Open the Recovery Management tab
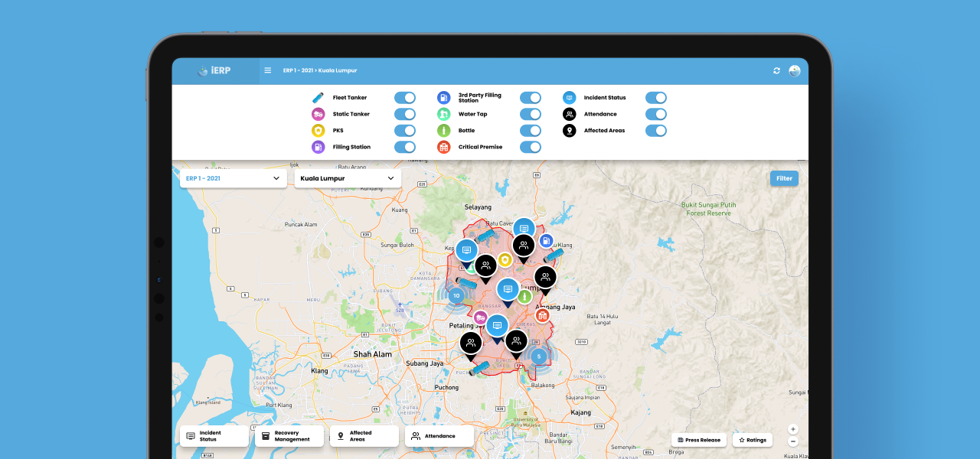The width and height of the screenshot is (980, 459). (289, 436)
